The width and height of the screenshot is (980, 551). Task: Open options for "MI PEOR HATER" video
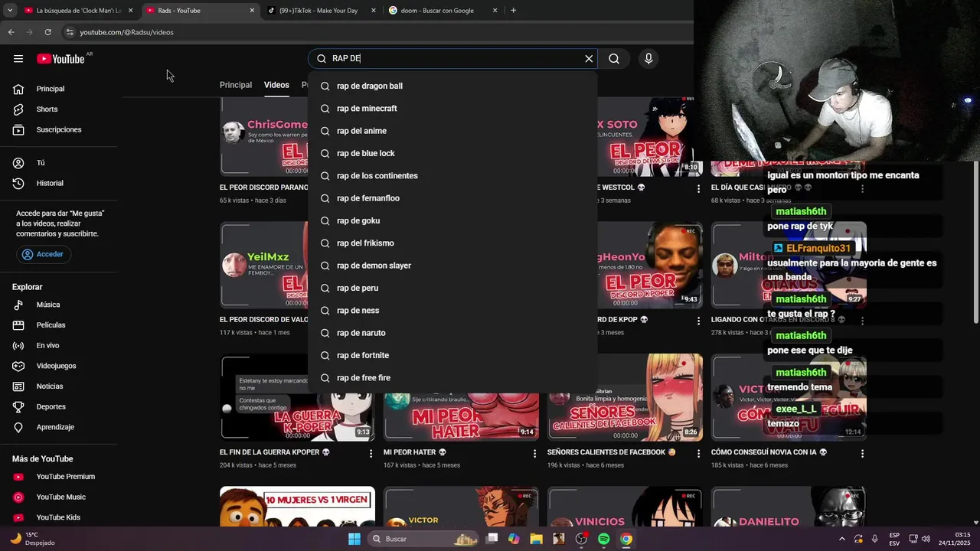tap(534, 454)
